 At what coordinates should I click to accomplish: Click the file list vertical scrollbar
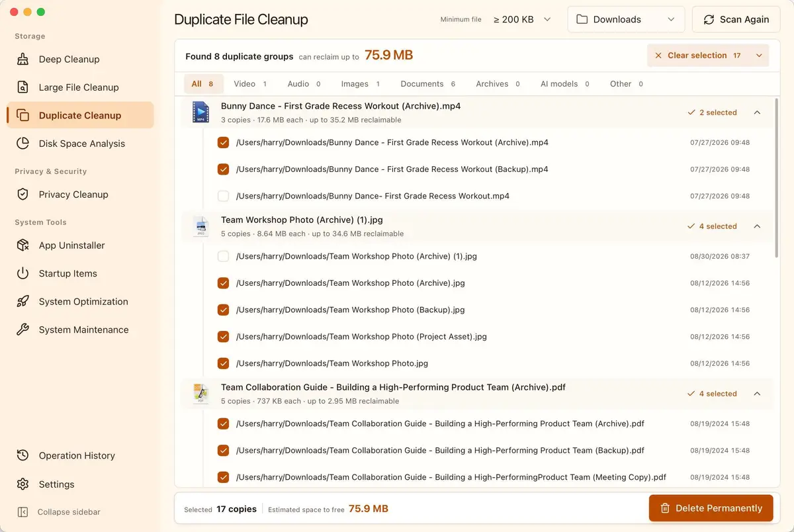pyautogui.click(x=777, y=179)
